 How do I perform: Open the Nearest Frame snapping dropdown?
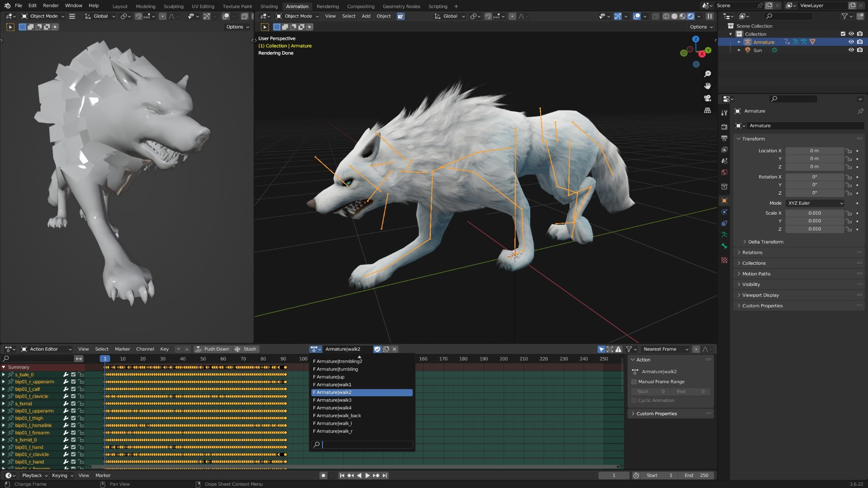(665, 349)
